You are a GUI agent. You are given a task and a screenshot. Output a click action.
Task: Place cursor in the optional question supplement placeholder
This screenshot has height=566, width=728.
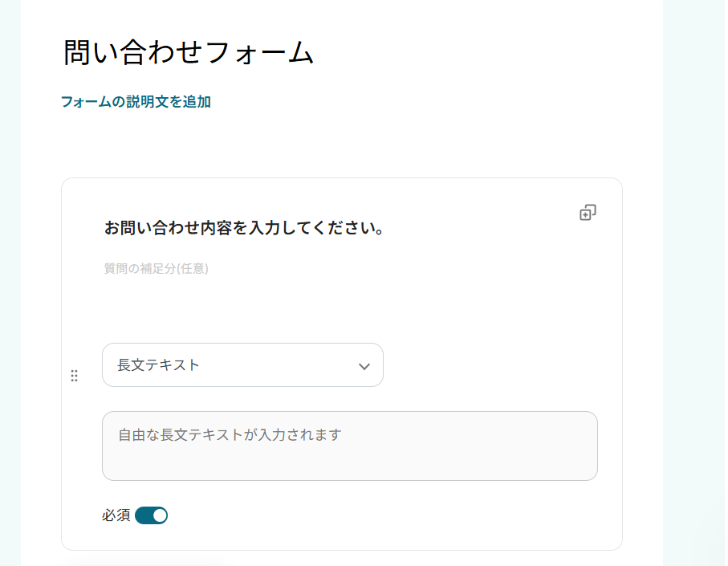(156, 269)
